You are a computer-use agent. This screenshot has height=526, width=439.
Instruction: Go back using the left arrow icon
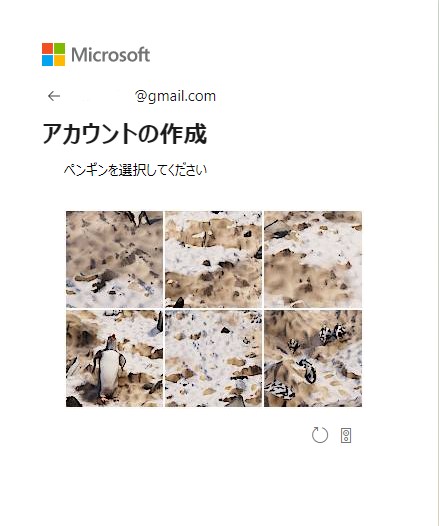click(54, 96)
